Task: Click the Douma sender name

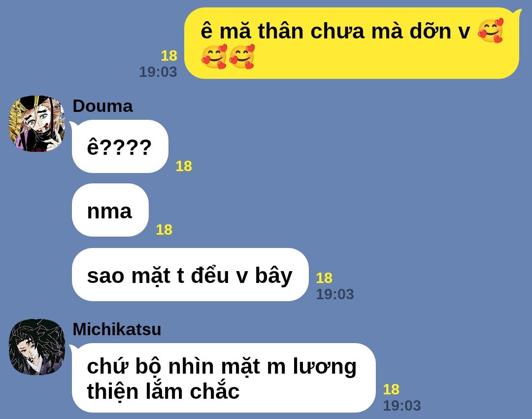Action: pos(102,106)
